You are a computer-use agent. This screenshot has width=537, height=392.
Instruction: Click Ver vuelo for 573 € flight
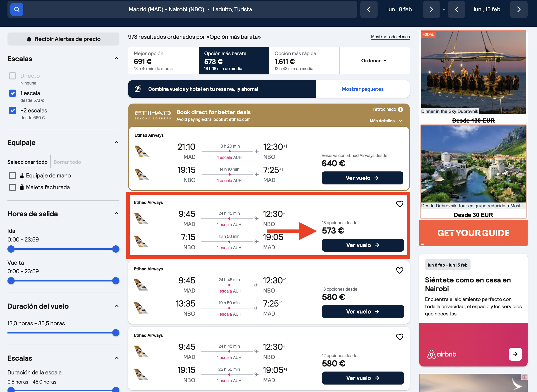363,245
